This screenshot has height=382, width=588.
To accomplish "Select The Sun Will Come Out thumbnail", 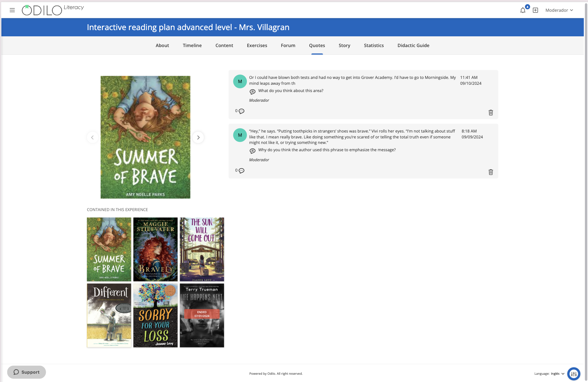I will [x=202, y=249].
